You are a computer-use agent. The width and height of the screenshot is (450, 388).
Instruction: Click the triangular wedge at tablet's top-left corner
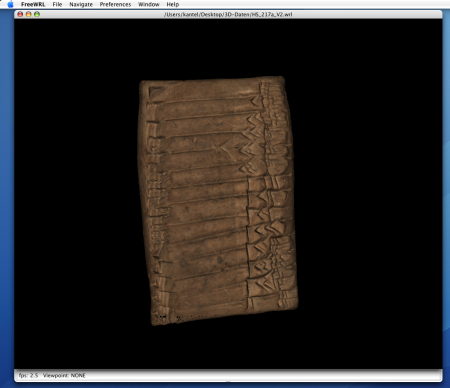(x=155, y=91)
